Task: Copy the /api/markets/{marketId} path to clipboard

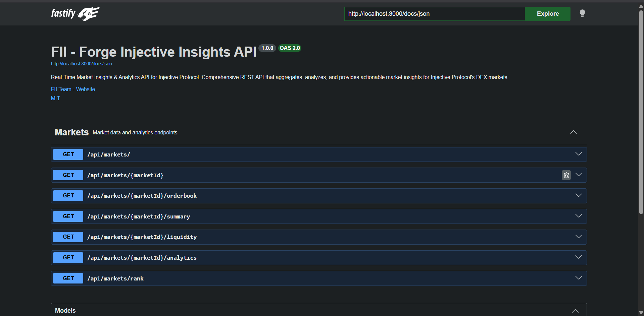Action: [x=566, y=175]
